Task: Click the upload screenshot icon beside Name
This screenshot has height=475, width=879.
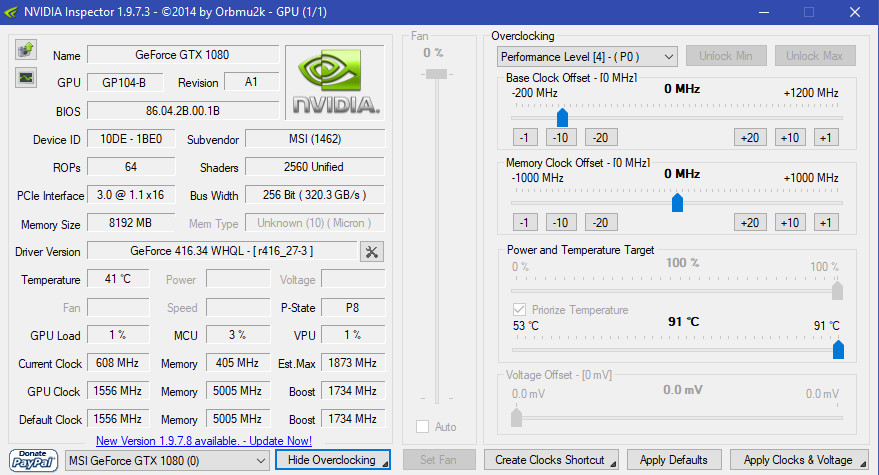Action: pos(26,49)
